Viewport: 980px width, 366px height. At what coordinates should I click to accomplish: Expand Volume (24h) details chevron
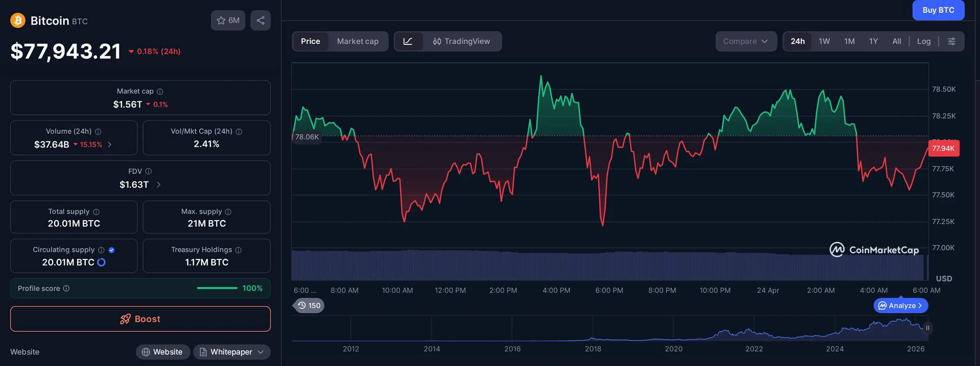(x=110, y=145)
